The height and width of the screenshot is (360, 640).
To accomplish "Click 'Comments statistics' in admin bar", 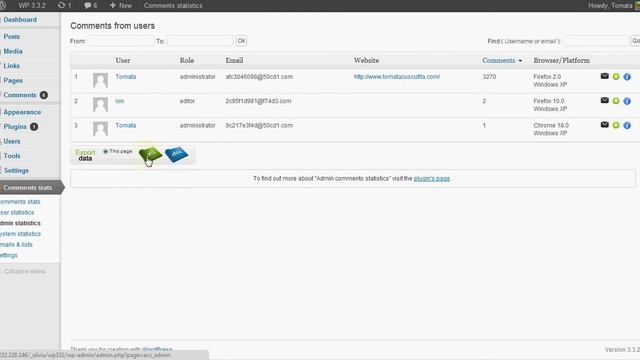I will pos(173,6).
